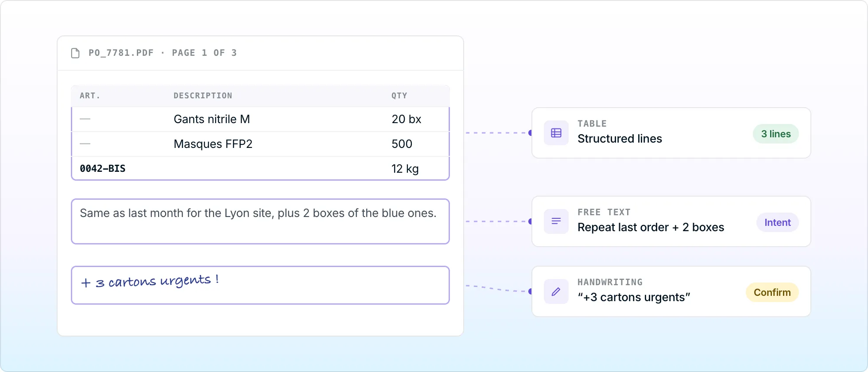Click the handwritten '+ 3 cartons urgents' note
Screen dimensions: 868x372
coord(150,281)
